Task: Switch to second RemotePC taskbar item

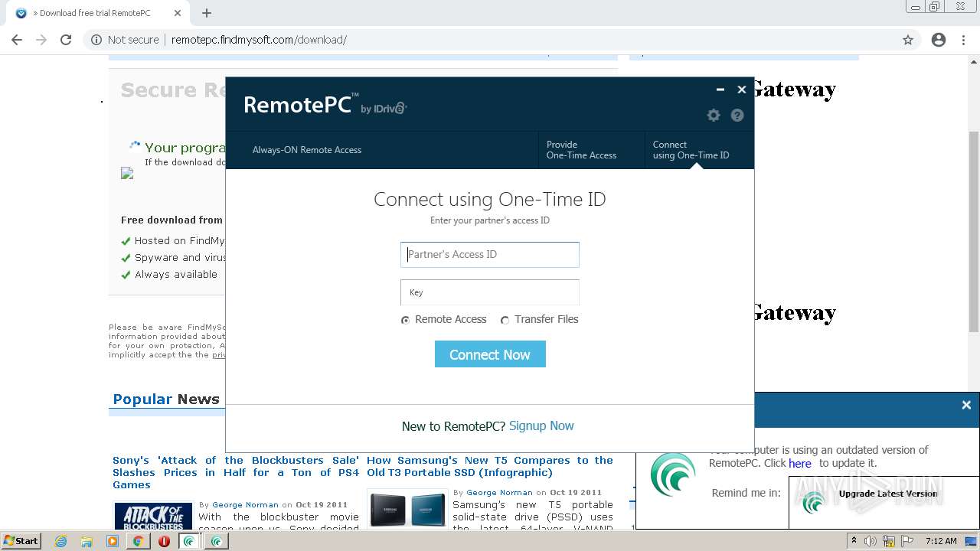Action: pos(216,541)
